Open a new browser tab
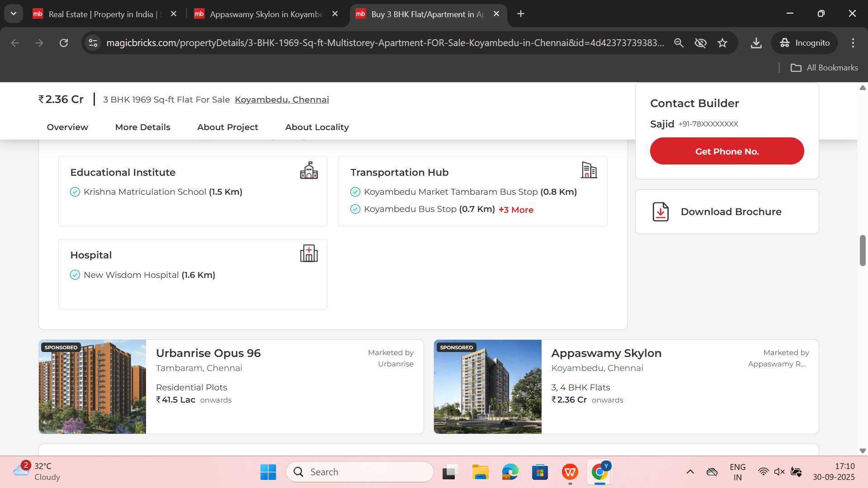 point(521,14)
